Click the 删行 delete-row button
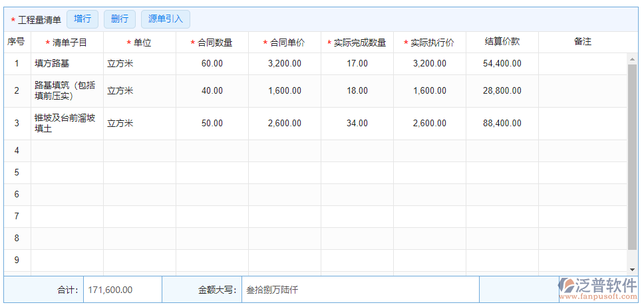This screenshot has height=307, width=644. tap(120, 19)
